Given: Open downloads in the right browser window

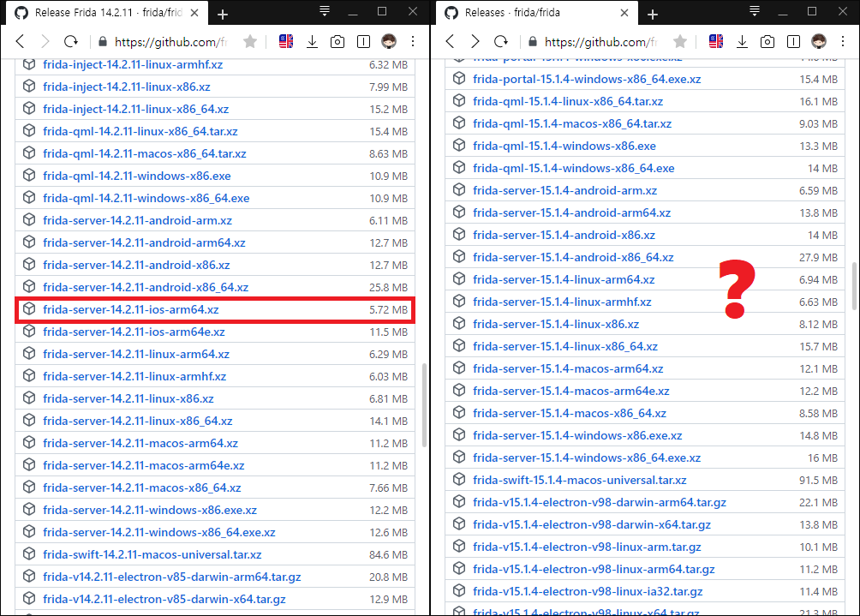Looking at the screenshot, I should click(742, 41).
